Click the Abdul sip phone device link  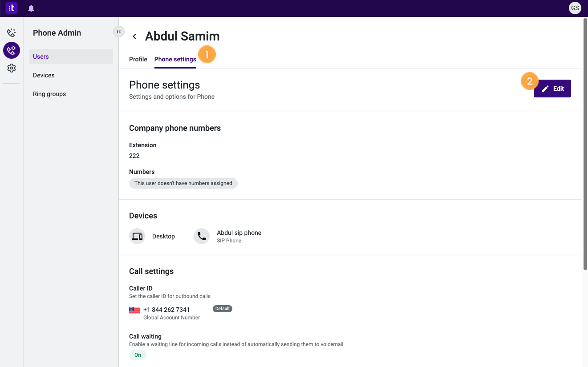click(239, 233)
